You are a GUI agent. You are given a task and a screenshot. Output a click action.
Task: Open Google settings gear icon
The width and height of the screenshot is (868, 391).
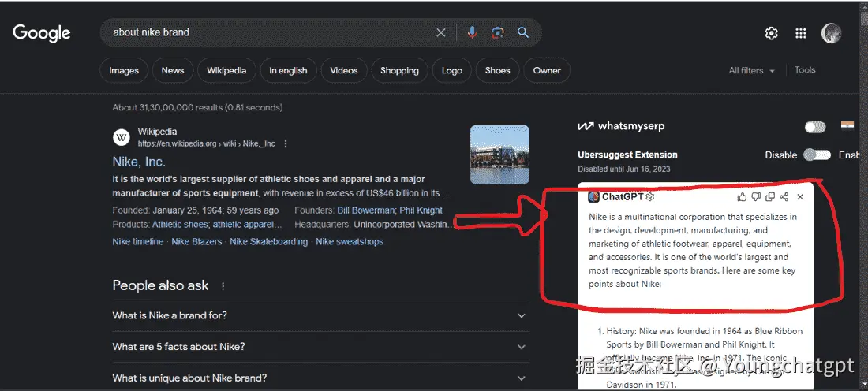tap(771, 33)
